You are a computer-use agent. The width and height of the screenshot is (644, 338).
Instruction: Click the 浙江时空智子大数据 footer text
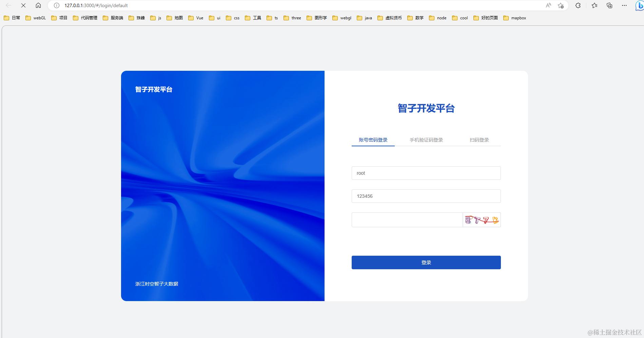157,284
